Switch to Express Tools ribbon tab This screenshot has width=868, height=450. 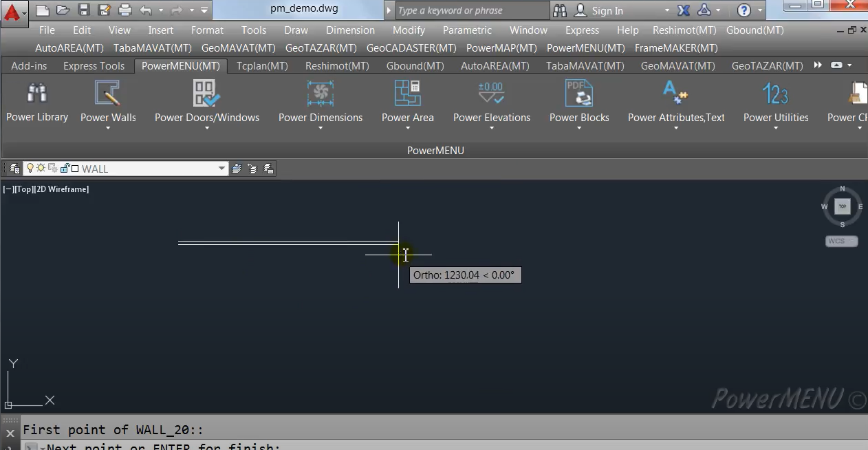(94, 65)
